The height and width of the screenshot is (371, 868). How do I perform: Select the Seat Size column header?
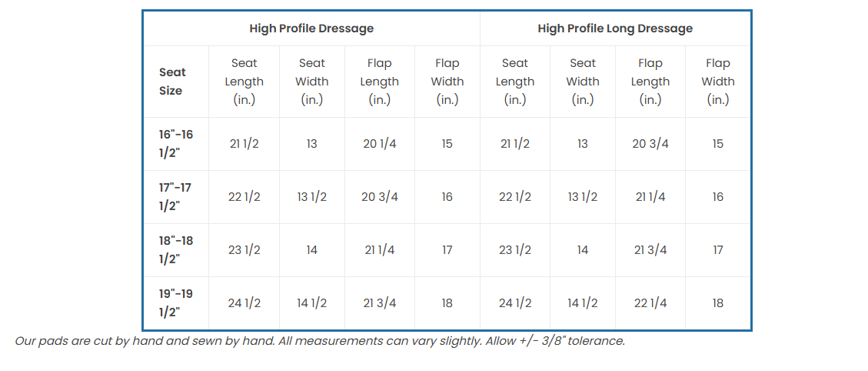(173, 82)
